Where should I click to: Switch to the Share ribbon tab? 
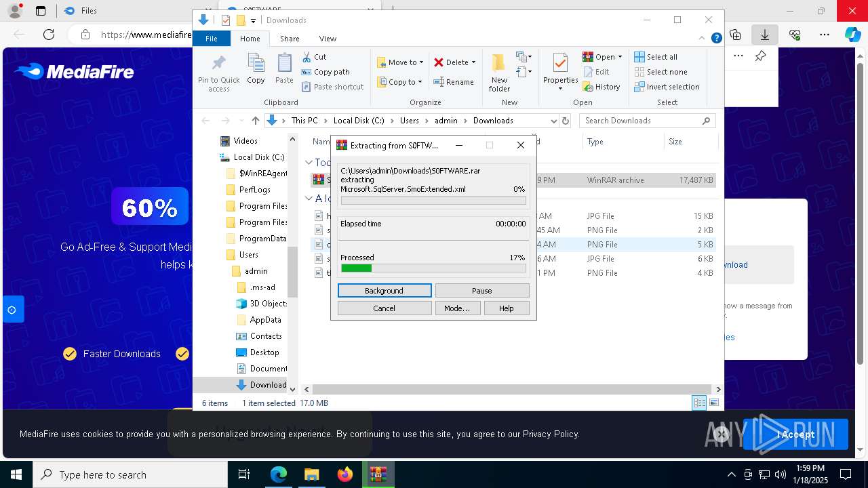point(290,39)
